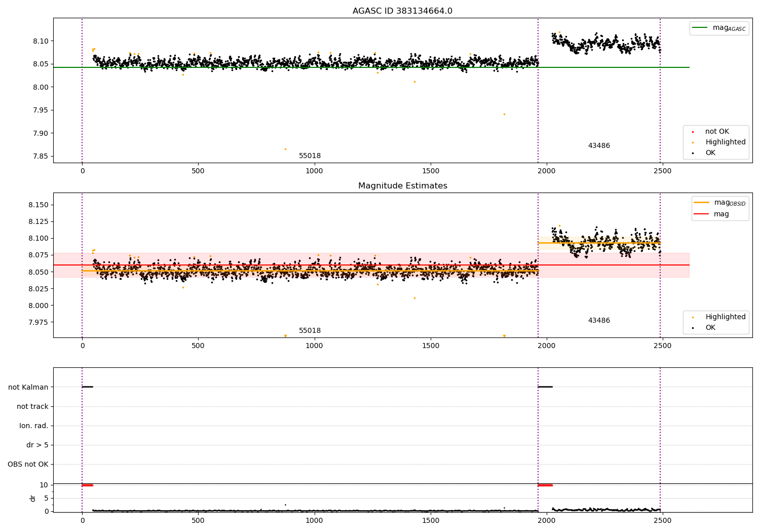This screenshot has height=532, width=760.
Task: Click the 'not track' y-axis label
Action: pos(32,406)
